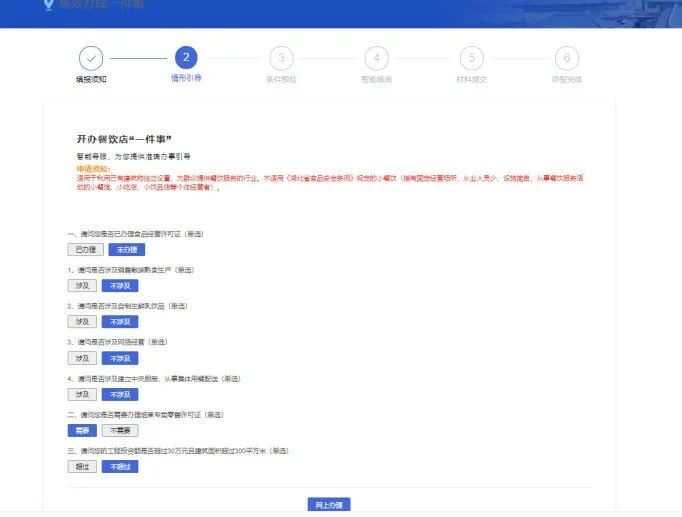This screenshot has height=517, width=682.
Task: Click question one about food business license
Action: coord(135,234)
